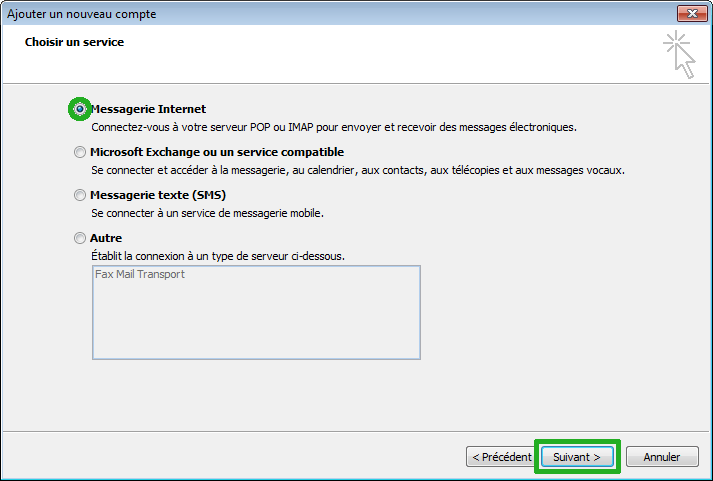The image size is (713, 481).
Task: Click the POP ou IMAP description text
Action: tap(334, 128)
